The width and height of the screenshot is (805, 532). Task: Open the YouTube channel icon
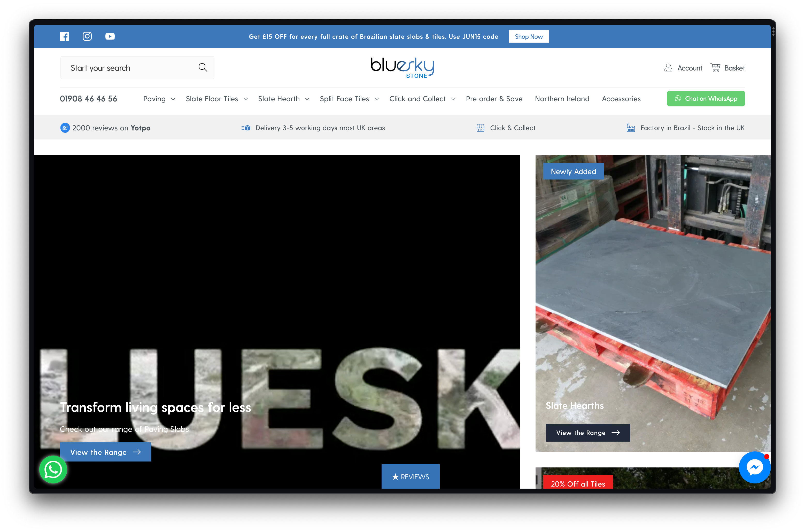110,36
